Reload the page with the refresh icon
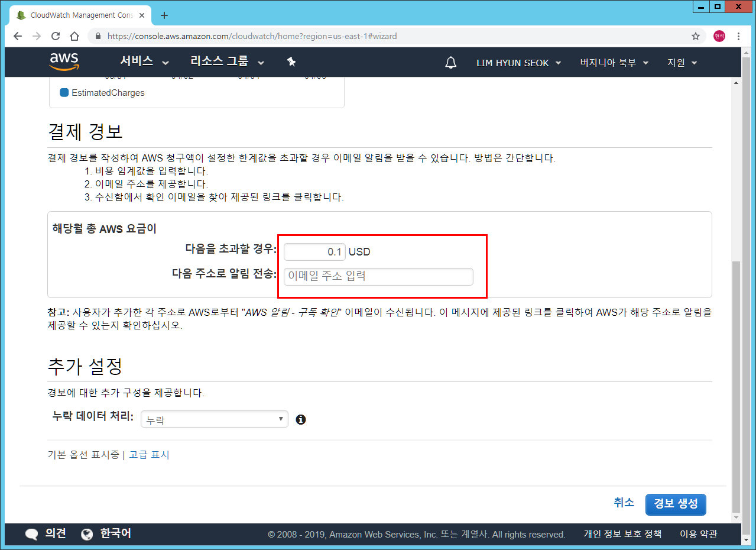Screen dimensions: 756x550 coord(56,36)
